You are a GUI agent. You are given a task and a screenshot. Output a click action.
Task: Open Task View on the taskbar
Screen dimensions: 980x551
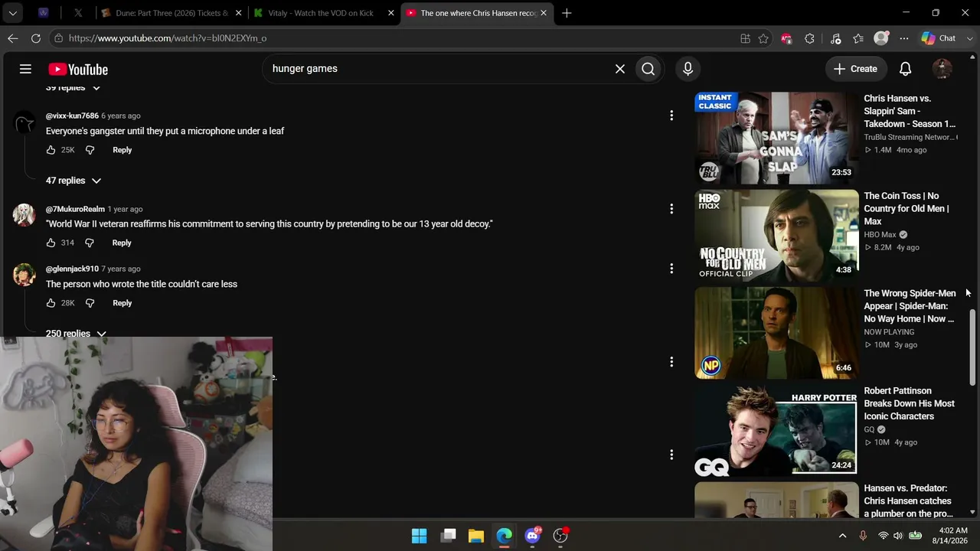pyautogui.click(x=448, y=536)
